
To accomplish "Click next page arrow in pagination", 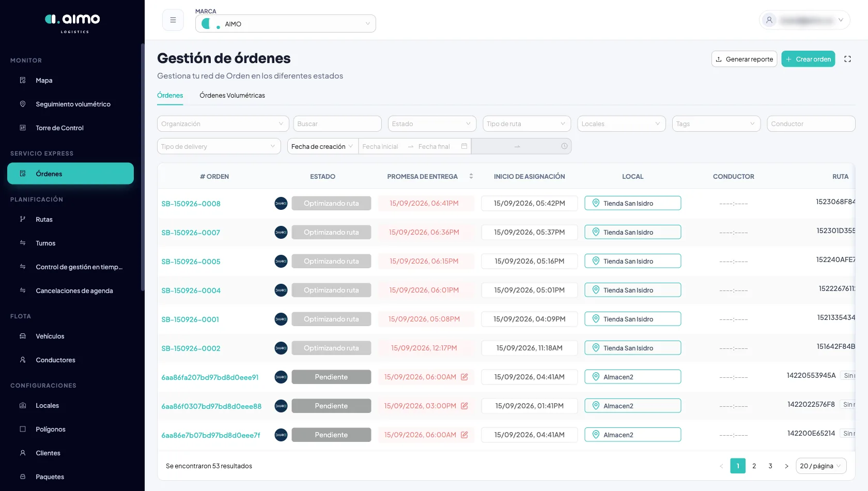I will (786, 466).
